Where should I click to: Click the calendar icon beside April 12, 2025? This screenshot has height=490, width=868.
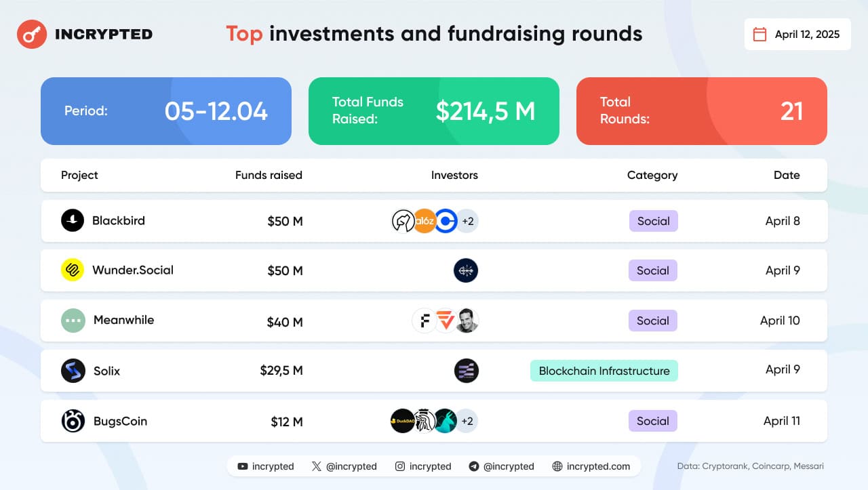[760, 34]
